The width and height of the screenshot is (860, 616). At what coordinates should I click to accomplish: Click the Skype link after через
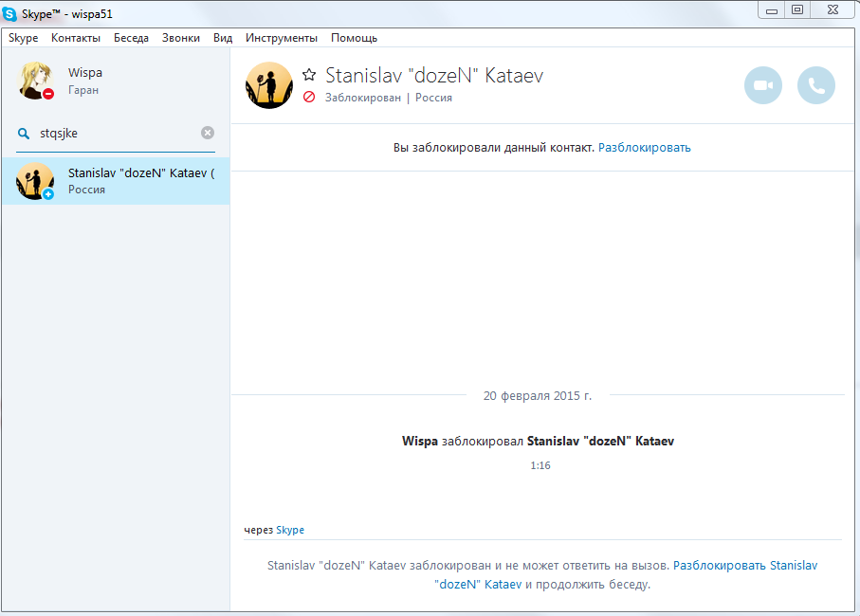(290, 530)
